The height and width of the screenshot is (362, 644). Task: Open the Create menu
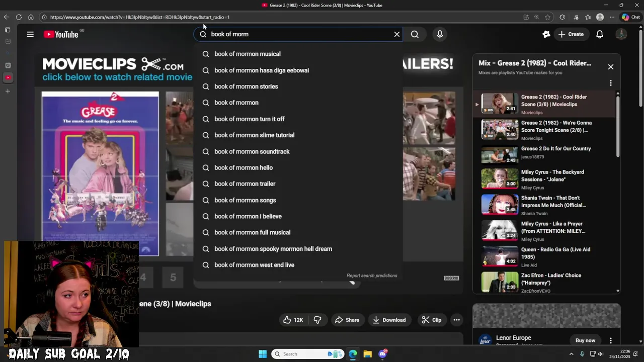tap(571, 34)
